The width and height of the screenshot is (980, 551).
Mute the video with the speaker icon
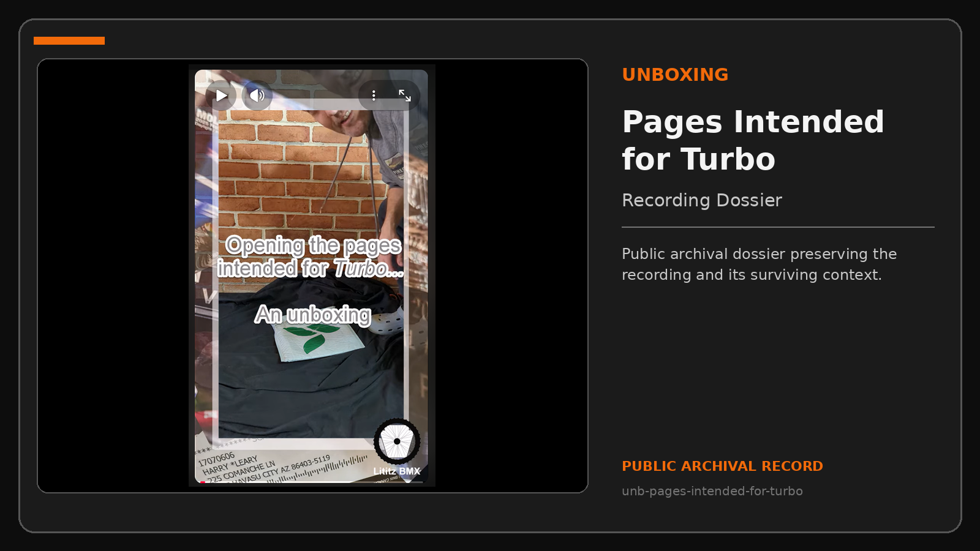click(257, 96)
